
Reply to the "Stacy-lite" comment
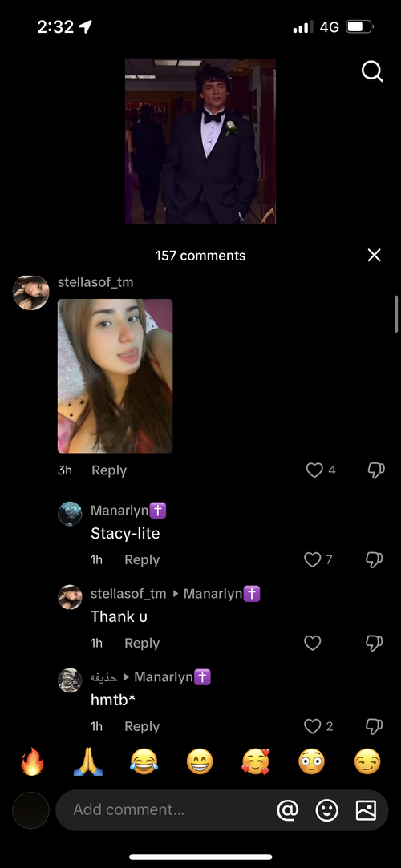point(142,559)
